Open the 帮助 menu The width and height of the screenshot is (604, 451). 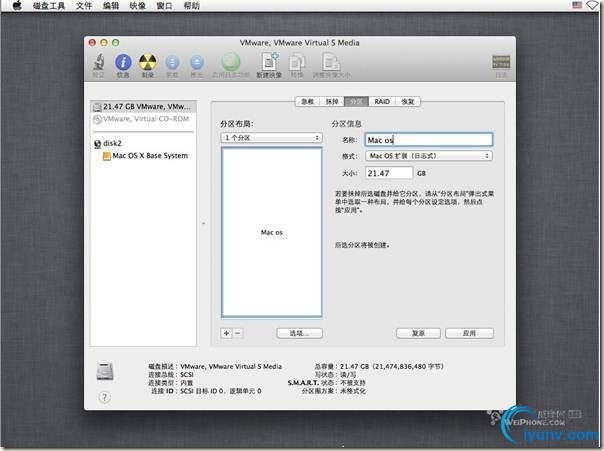(x=191, y=6)
